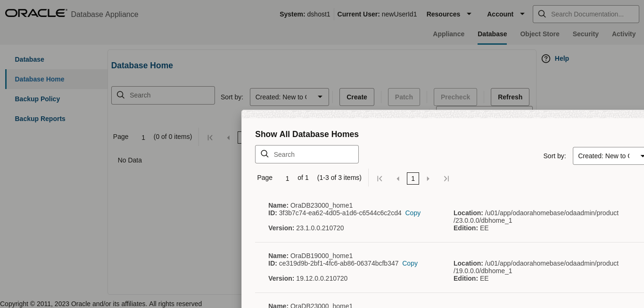Click the Oracle logo
This screenshot has height=308, width=644.
(36, 13)
